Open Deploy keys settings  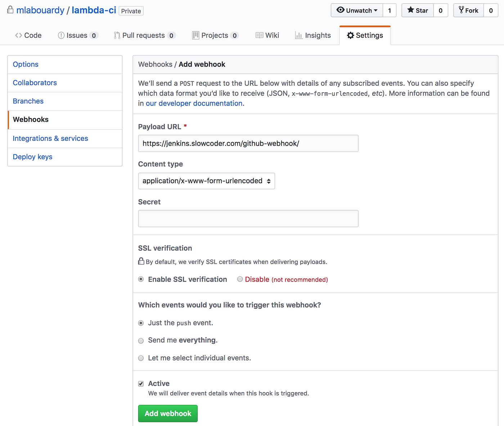pos(65,157)
